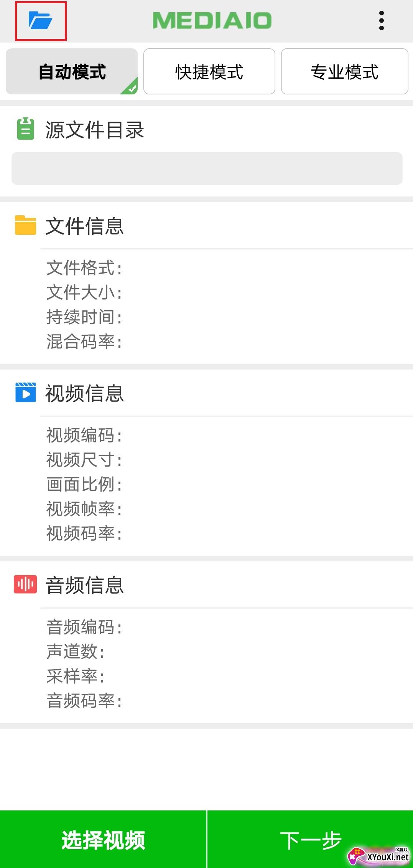The height and width of the screenshot is (868, 413).
Task: Open the three-dot overflow menu
Action: 381,21
